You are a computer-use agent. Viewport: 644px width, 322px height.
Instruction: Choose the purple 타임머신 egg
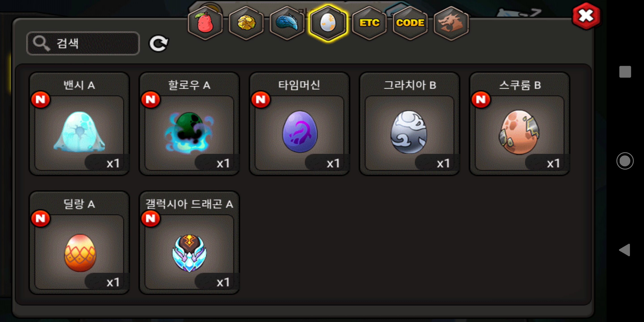(299, 124)
